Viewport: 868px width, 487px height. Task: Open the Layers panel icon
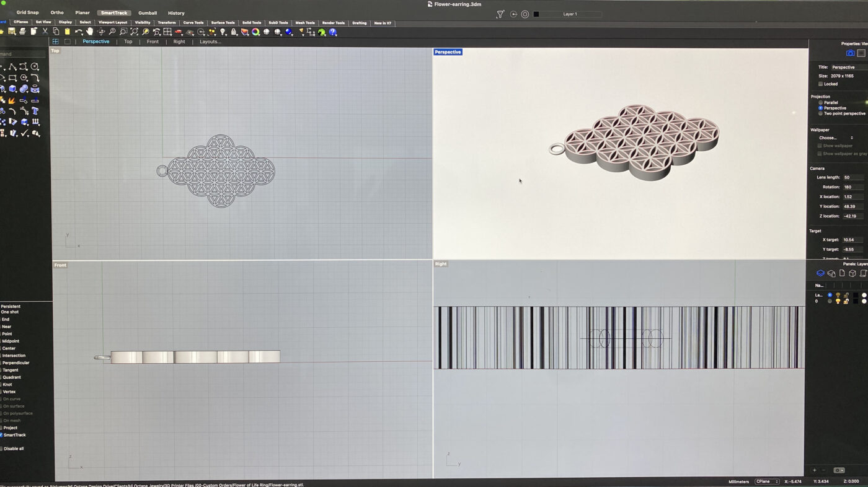(820, 273)
